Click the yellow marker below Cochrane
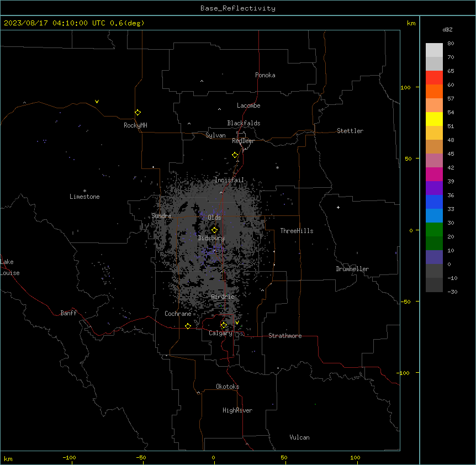The width and height of the screenshot is (476, 465). [188, 326]
